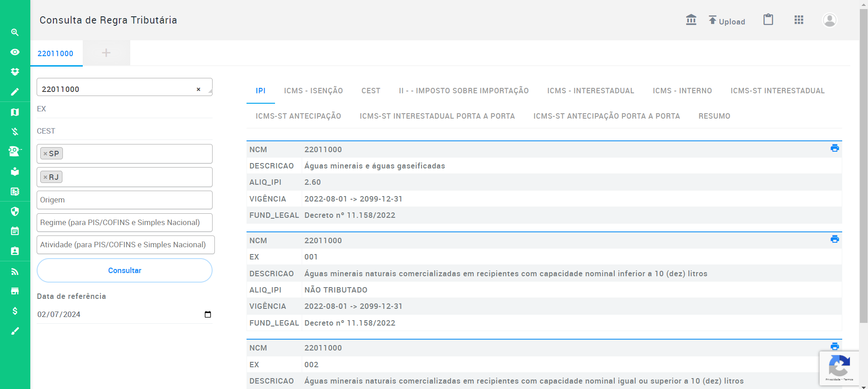Open the calendar event icon in sidebar
Image resolution: width=868 pixels, height=389 pixels.
point(15,231)
